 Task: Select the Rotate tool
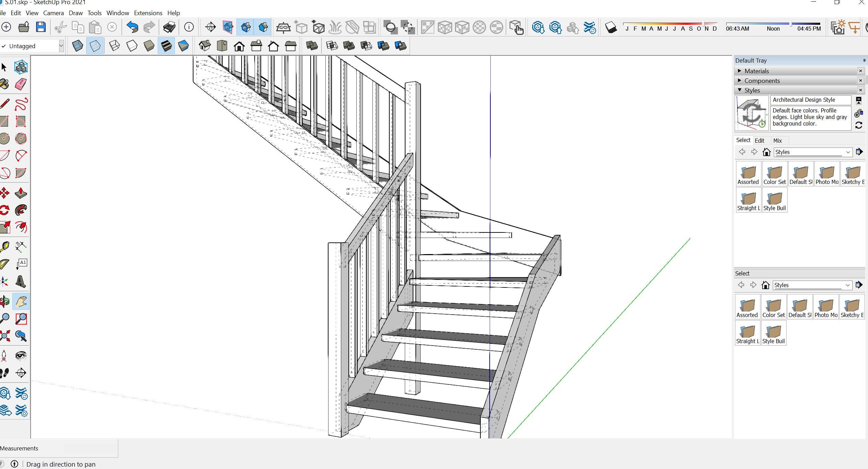point(5,210)
